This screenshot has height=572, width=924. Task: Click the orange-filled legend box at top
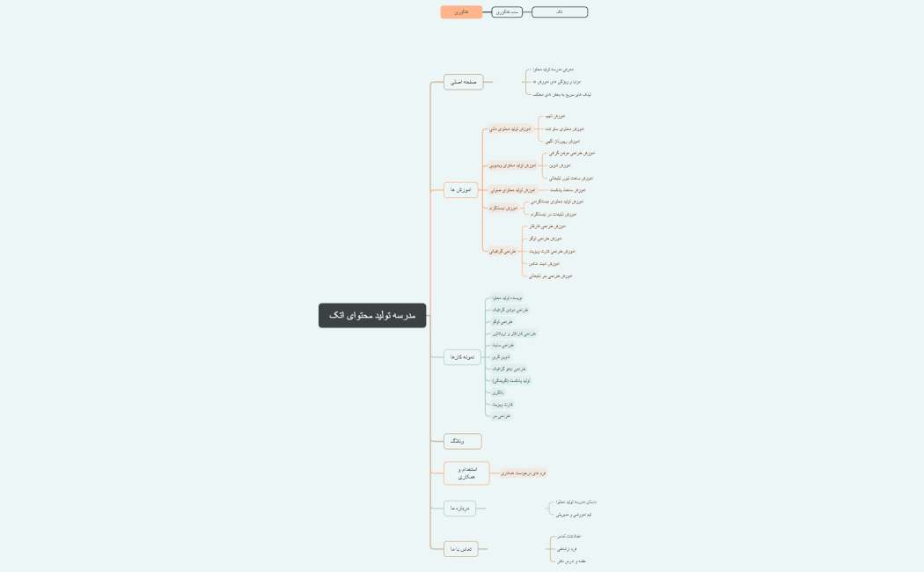tap(461, 12)
